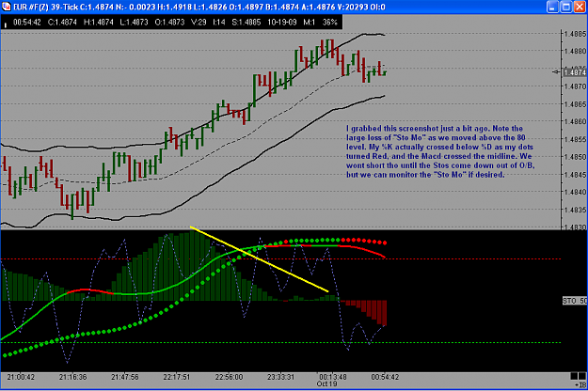Click the 1.4870 price axis label
Screen dimensions: 588x391
[575, 86]
